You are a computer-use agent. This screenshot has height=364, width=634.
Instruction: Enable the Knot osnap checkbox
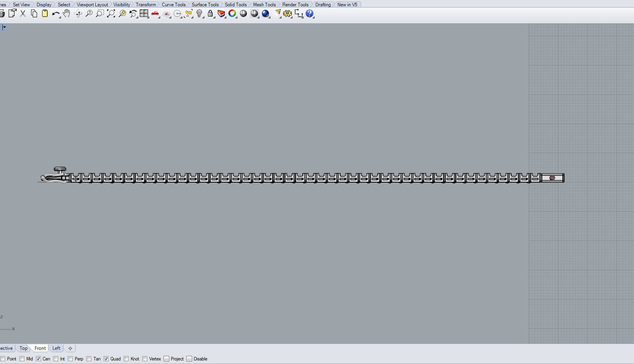pyautogui.click(x=126, y=359)
